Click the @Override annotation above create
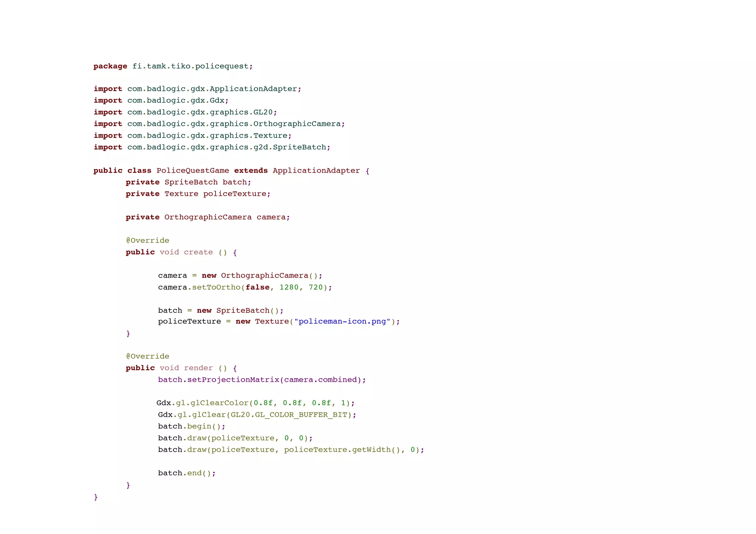The width and height of the screenshot is (756, 534). pyautogui.click(x=148, y=240)
